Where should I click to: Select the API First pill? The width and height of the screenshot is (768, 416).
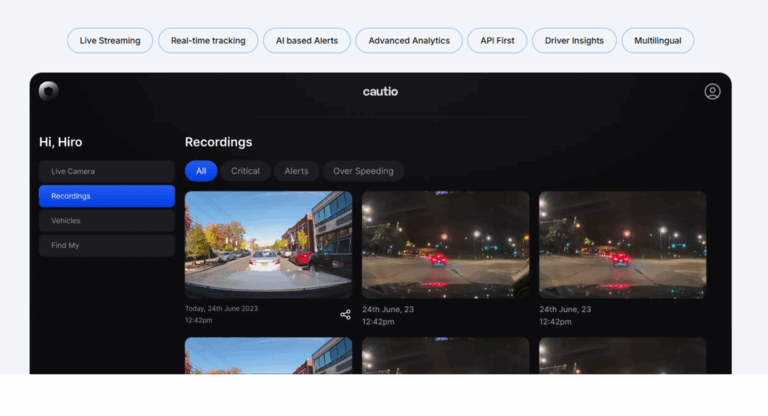click(x=497, y=41)
